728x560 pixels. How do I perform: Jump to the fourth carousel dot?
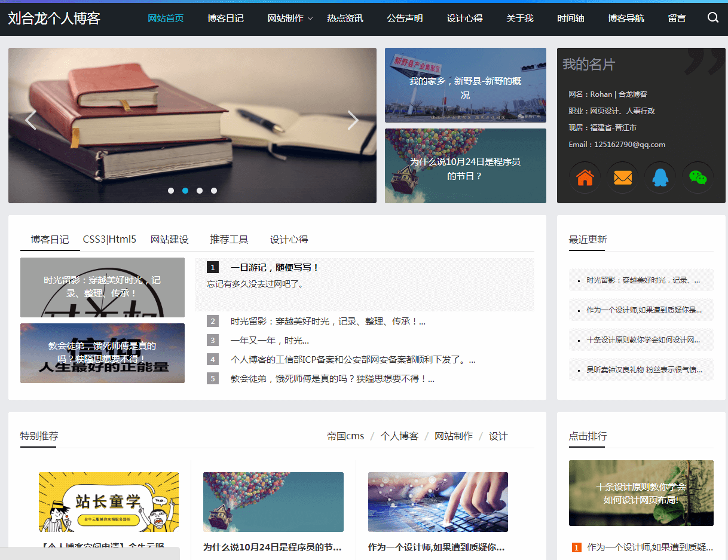pos(214,191)
